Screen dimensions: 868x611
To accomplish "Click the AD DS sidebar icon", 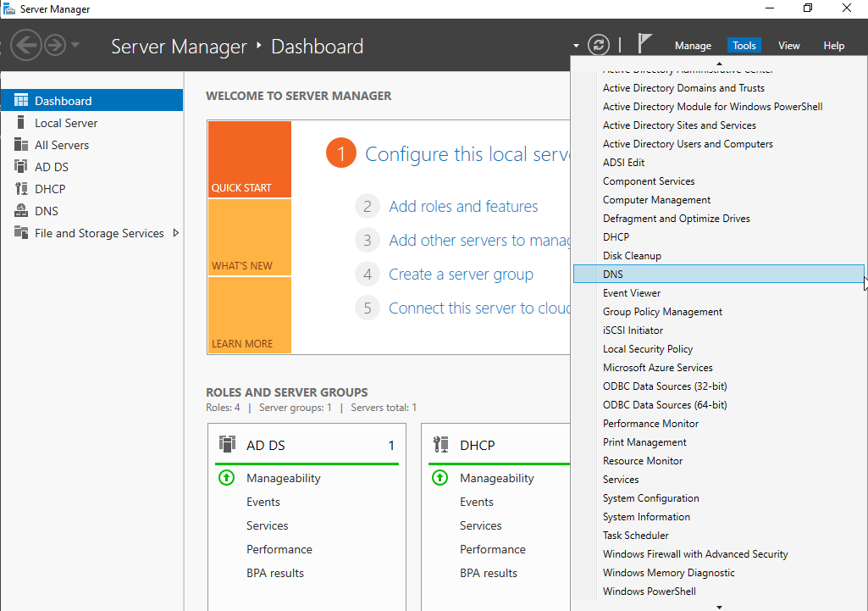I will (x=21, y=167).
